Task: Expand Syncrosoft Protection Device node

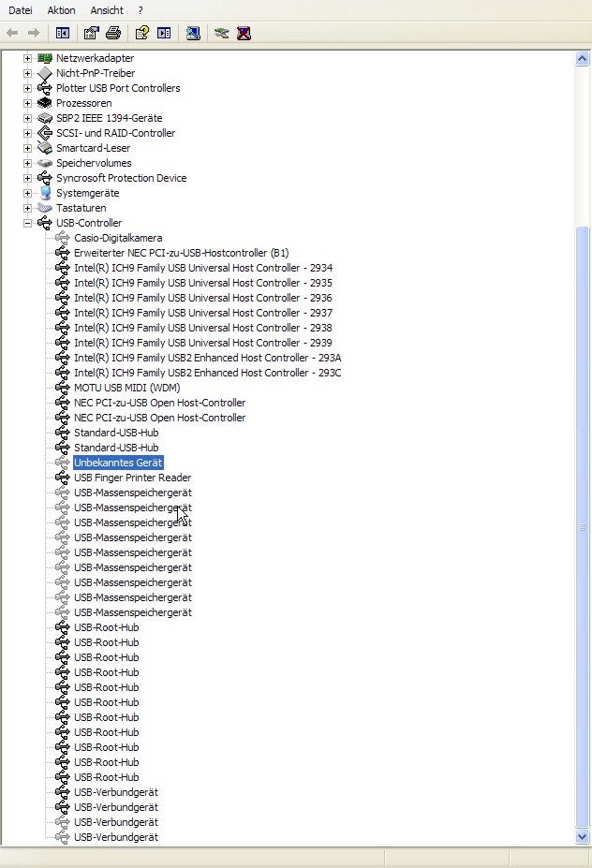Action: tap(27, 178)
